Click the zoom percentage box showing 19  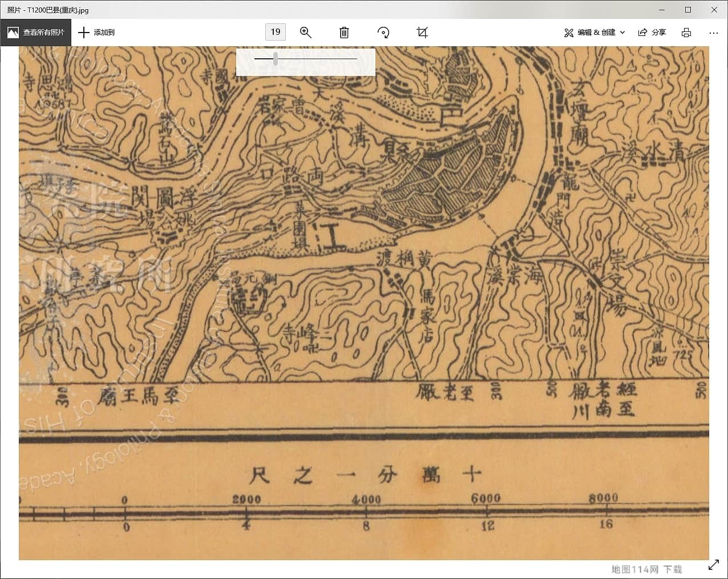[x=276, y=32]
